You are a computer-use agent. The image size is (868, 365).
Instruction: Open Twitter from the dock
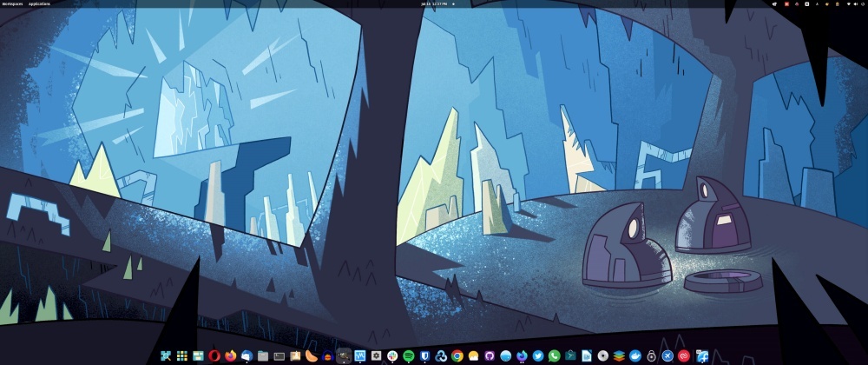point(538,355)
